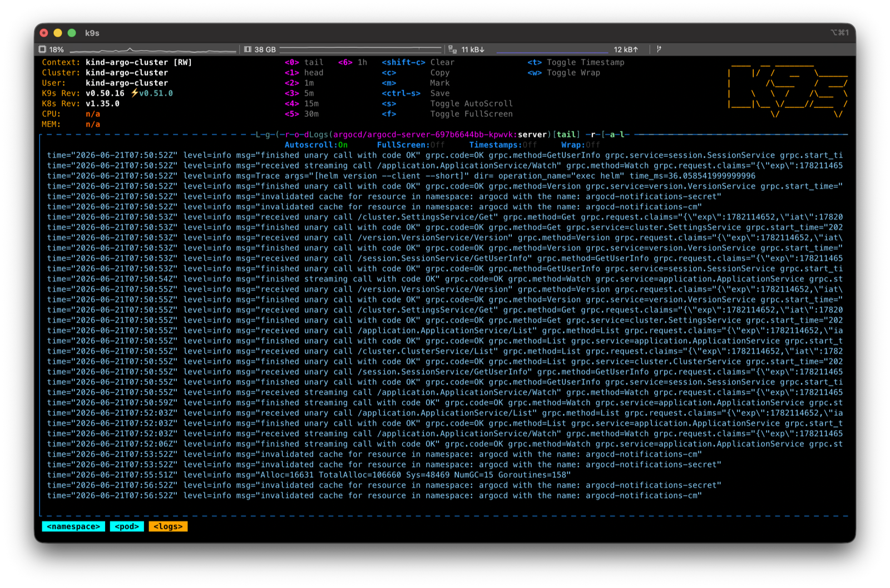Click the 07:50:59Z finished streaming call line

444,403
